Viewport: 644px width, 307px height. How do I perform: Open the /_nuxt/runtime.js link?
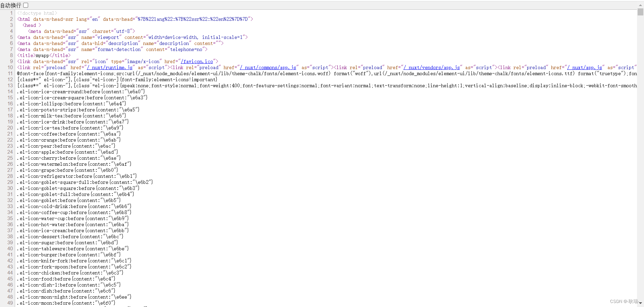tap(110, 67)
